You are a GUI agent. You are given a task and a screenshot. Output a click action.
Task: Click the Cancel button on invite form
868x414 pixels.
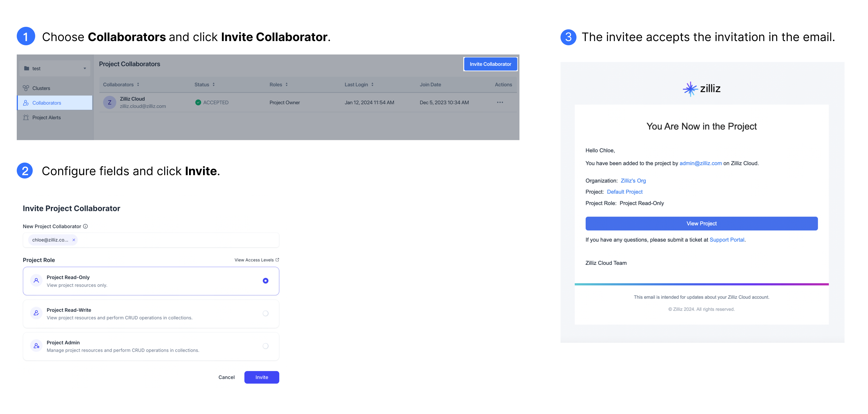[x=227, y=377]
